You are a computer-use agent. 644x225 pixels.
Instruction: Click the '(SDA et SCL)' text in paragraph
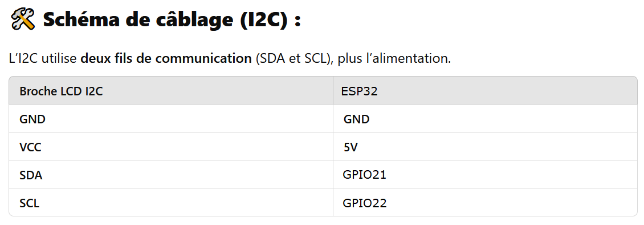[x=294, y=58]
